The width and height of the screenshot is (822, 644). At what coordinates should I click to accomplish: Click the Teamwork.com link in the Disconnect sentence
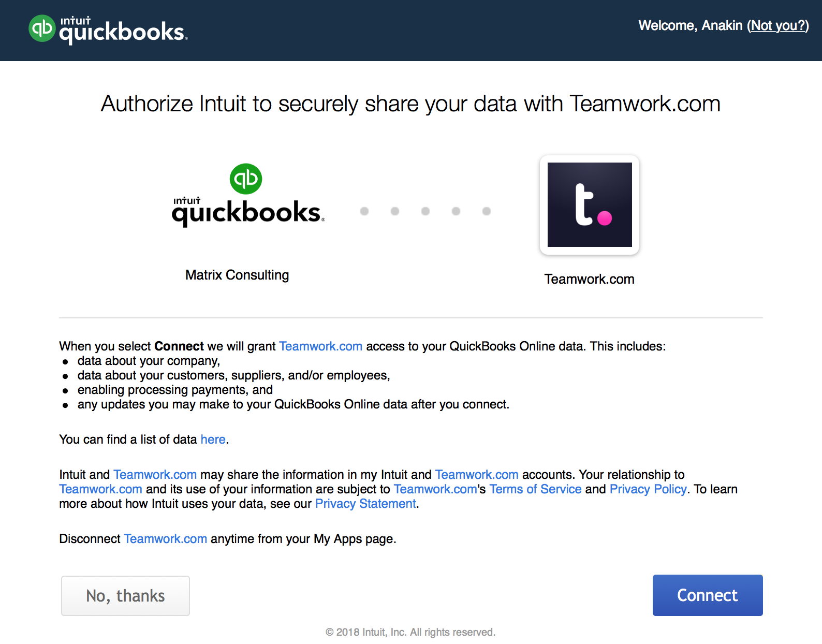pyautogui.click(x=166, y=539)
